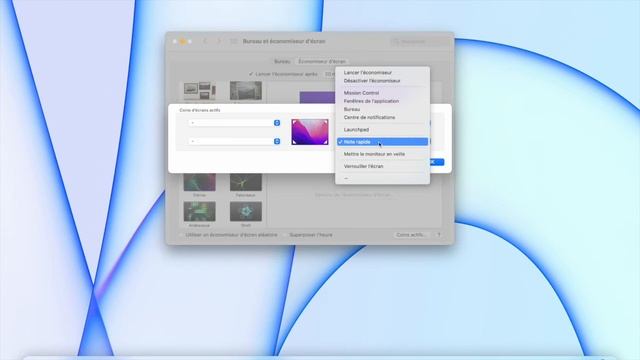Screen dimensions: 640x360
Task: Pick Mission Control in the hot corner menu
Action: click(382, 93)
